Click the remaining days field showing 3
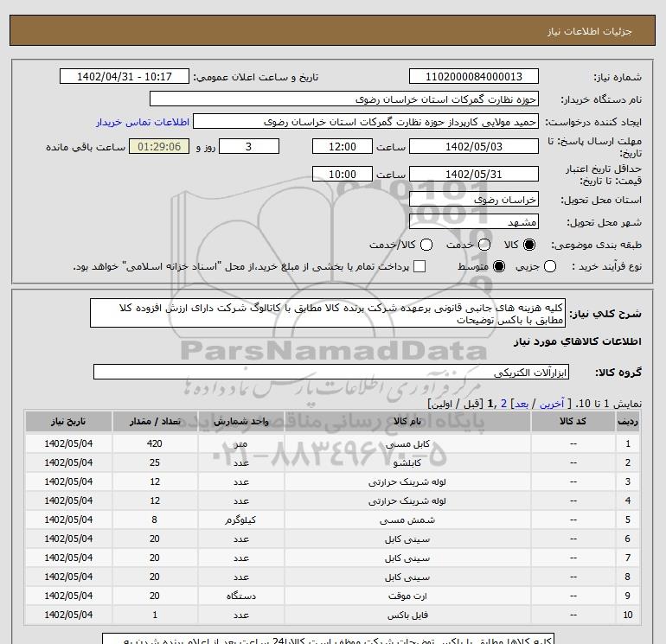The image size is (666, 644). click(x=249, y=146)
